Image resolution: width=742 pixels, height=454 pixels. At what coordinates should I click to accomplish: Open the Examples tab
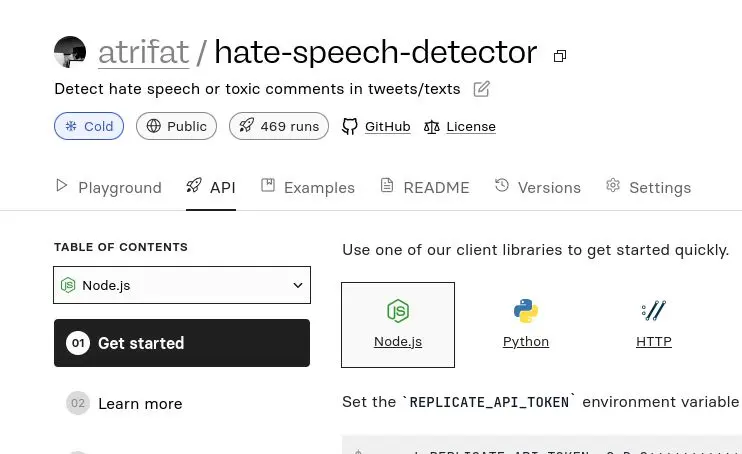click(x=308, y=187)
